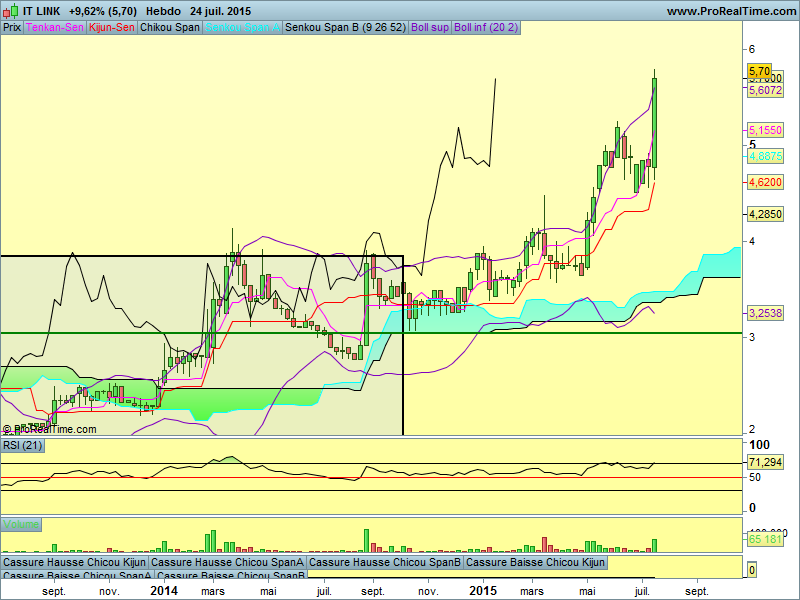Toggle the Tenkan-Sen indicator label
The height and width of the screenshot is (600, 800).
tap(55, 28)
